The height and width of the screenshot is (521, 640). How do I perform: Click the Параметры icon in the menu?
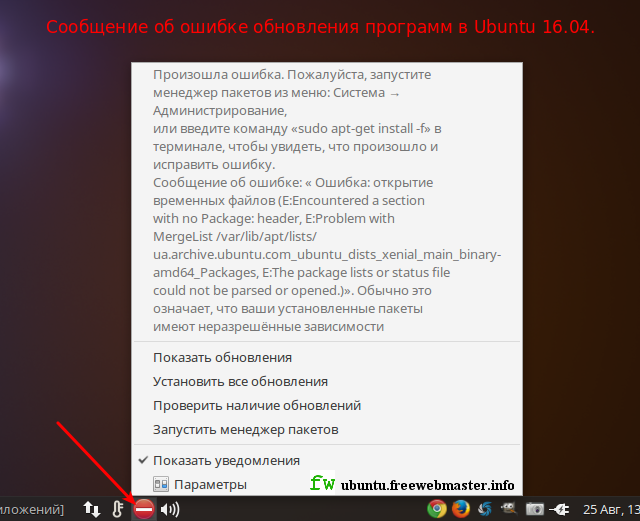coord(161,484)
